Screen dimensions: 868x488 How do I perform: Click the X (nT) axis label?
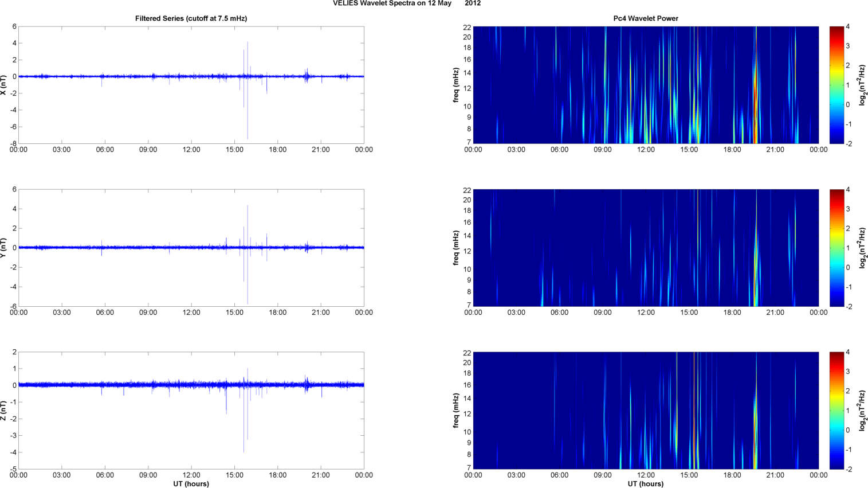3,85
